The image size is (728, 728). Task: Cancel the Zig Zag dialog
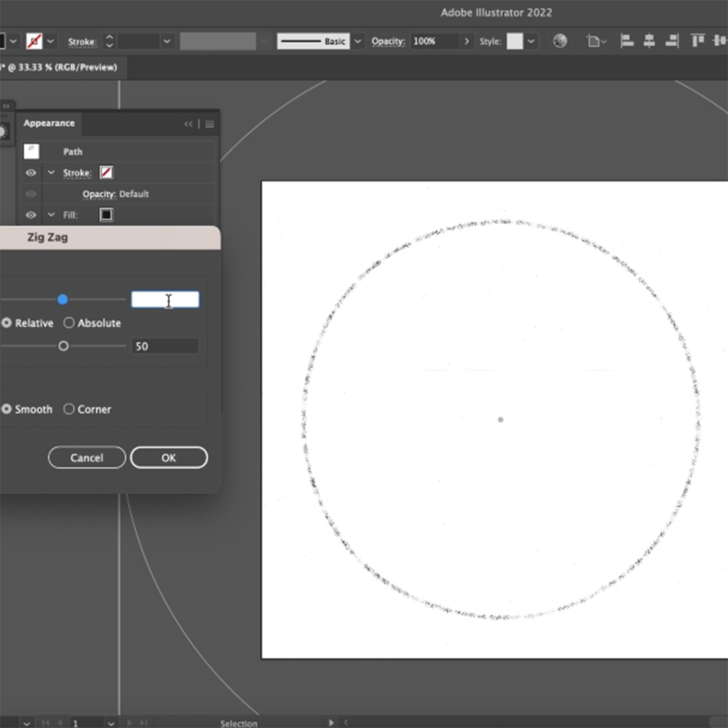tap(87, 458)
